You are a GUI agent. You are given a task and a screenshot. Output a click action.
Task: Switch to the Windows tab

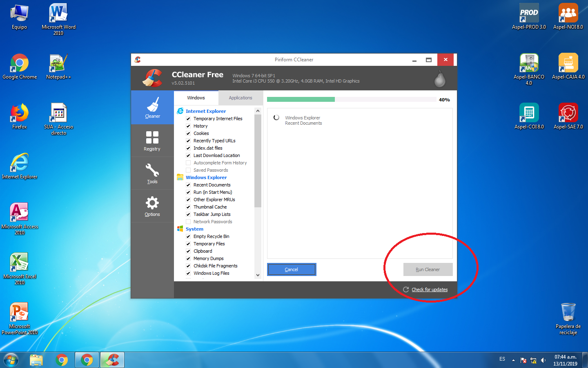[x=196, y=98]
